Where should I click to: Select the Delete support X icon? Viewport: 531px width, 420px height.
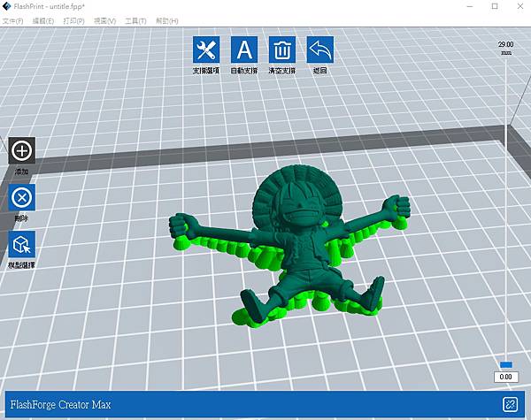(x=21, y=197)
